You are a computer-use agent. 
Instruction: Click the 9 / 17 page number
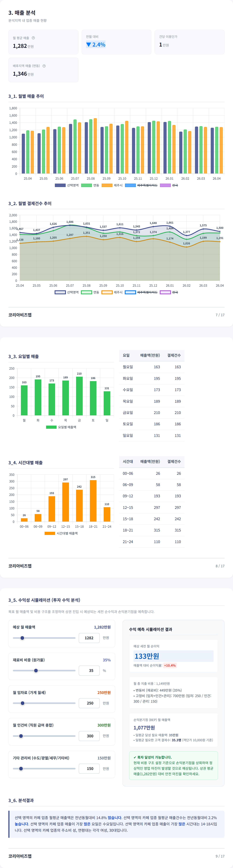tap(220, 856)
